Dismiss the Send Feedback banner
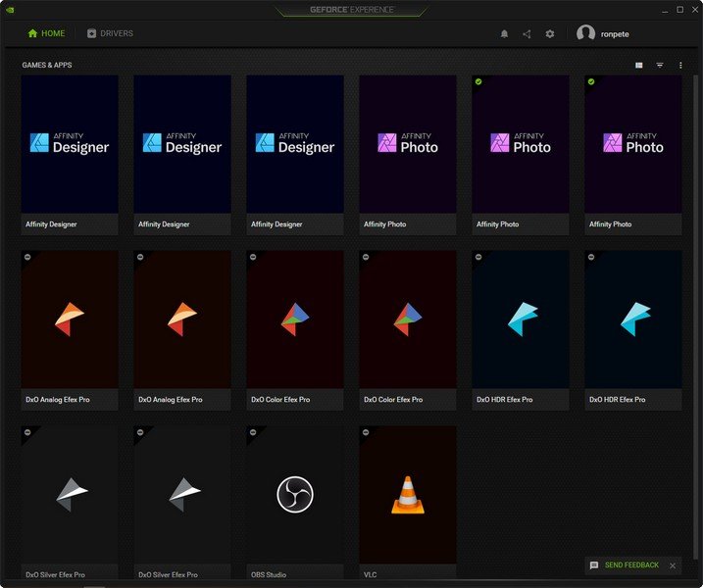Screen dimensions: 703x588 pyautogui.click(x=673, y=565)
